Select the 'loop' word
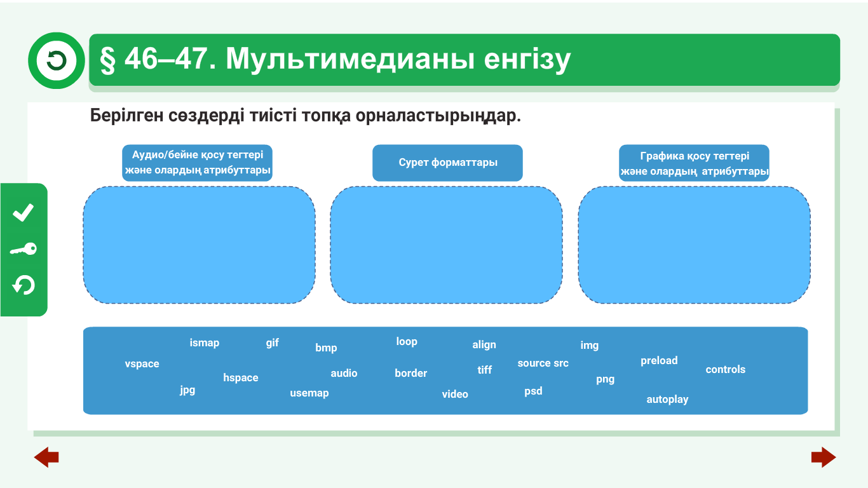This screenshot has width=868, height=488. 407,342
